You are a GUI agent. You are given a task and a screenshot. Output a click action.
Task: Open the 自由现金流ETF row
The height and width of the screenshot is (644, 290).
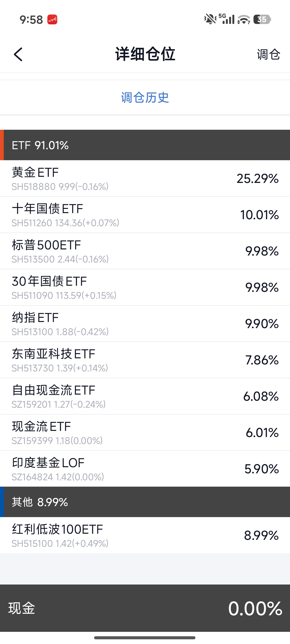145,396
